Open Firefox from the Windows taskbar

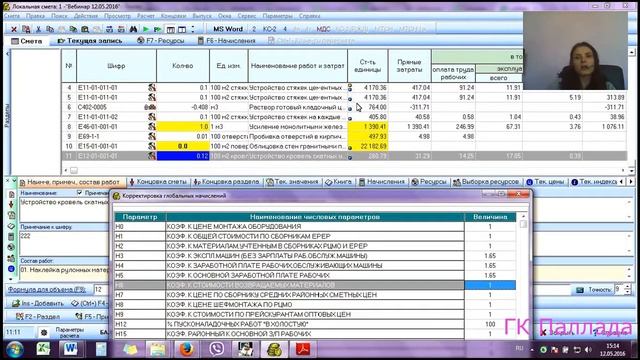(186, 349)
